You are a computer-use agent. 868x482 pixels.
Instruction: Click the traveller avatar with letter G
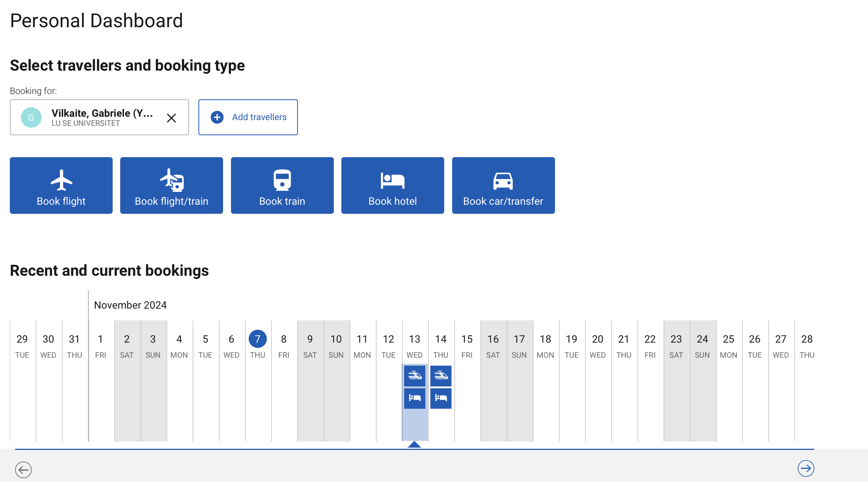[x=31, y=117]
